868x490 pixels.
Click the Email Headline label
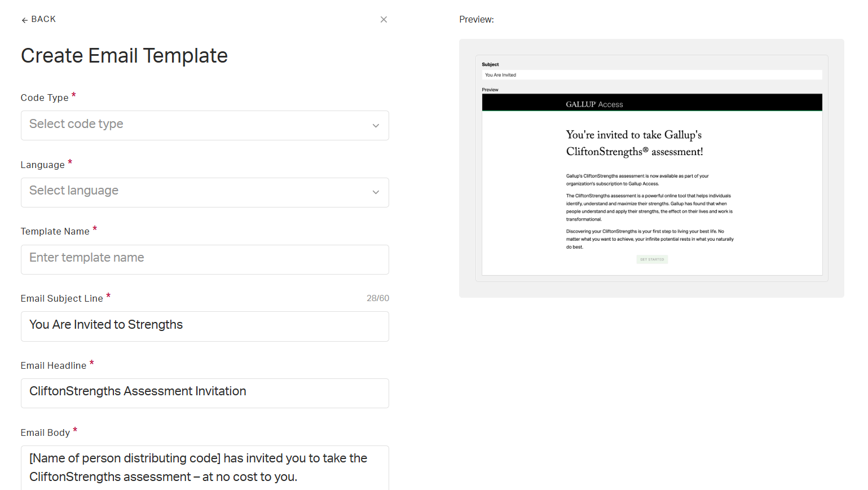[x=54, y=366]
